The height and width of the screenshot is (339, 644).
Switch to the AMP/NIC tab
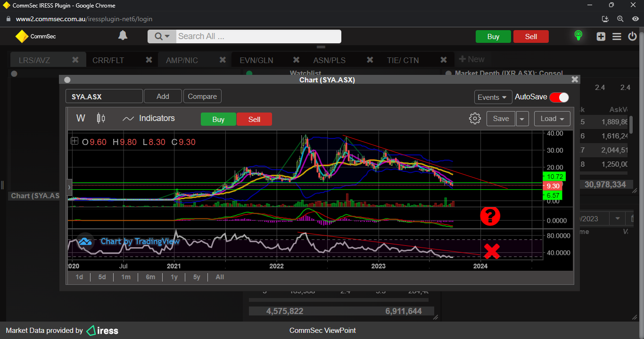[x=182, y=60]
